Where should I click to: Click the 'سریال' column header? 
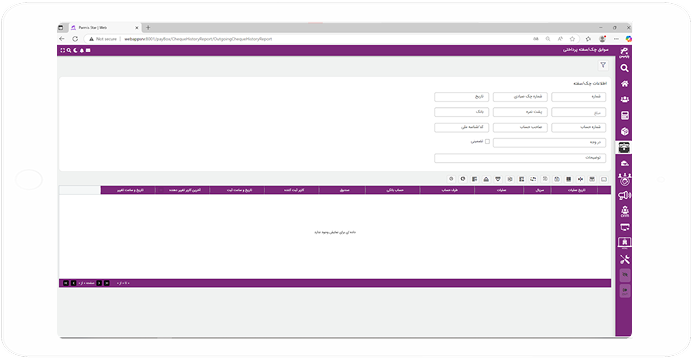coord(539,190)
